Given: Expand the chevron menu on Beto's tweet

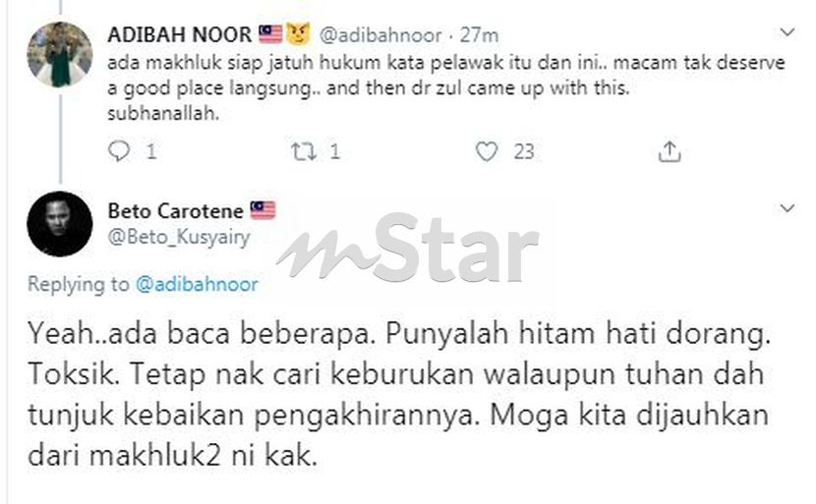Looking at the screenshot, I should [x=787, y=208].
